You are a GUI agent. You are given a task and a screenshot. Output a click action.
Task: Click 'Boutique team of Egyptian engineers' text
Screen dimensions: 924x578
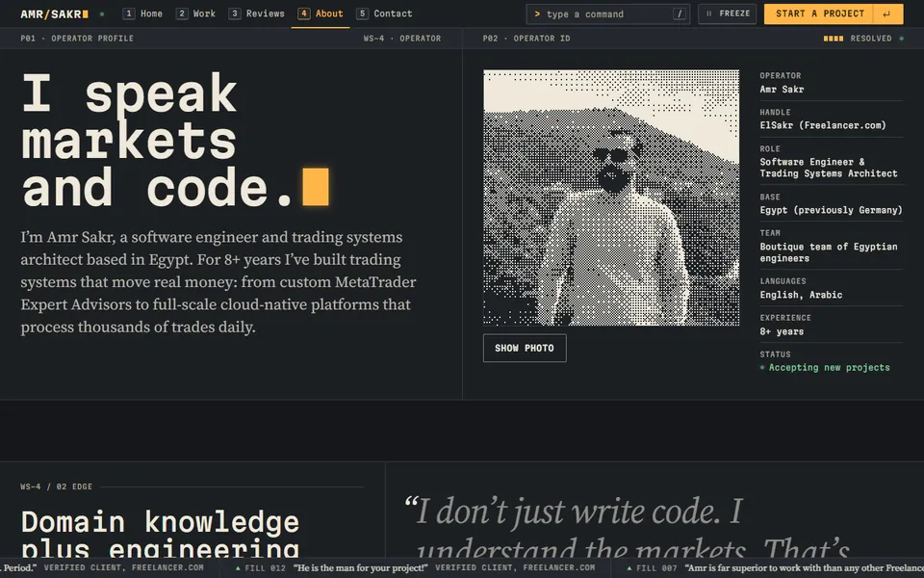click(x=829, y=252)
